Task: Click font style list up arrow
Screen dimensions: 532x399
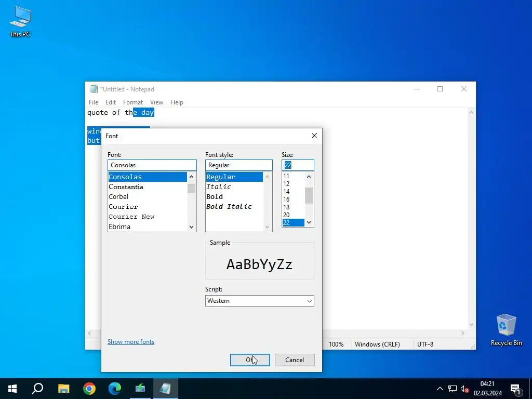Action: (x=267, y=177)
